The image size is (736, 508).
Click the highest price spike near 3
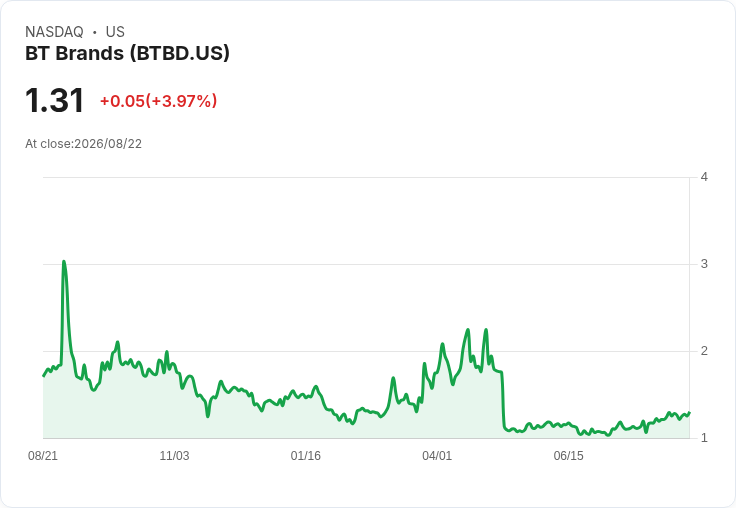pos(64,262)
